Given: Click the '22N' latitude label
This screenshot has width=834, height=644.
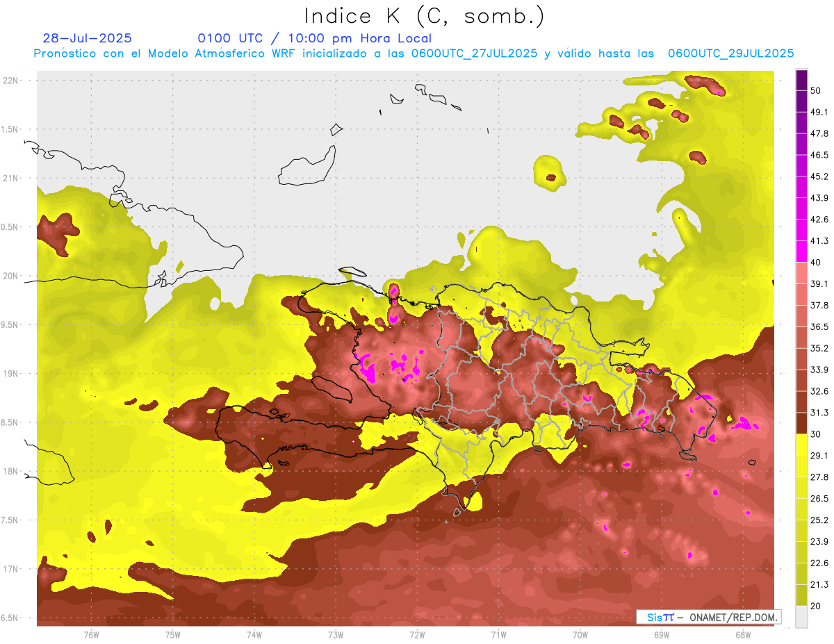Looking at the screenshot, I should click(12, 81).
